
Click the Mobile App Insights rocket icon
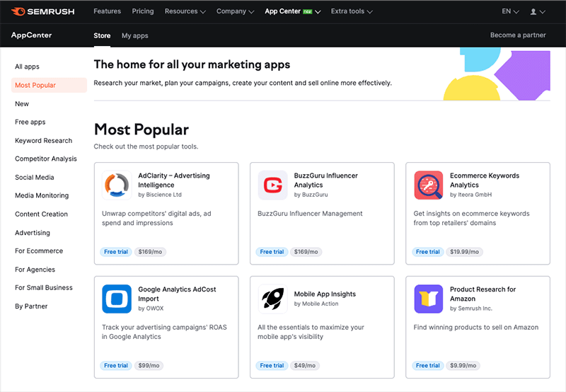(x=272, y=299)
